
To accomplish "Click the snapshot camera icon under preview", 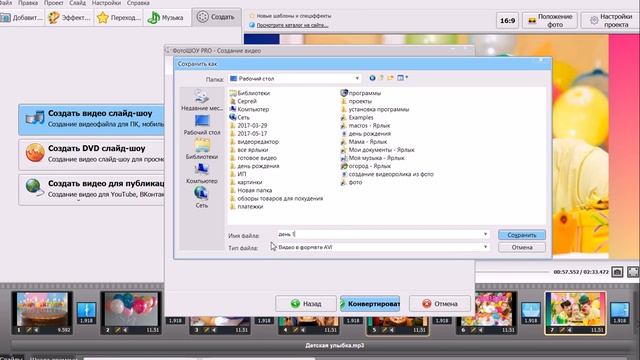I will pyautogui.click(x=617, y=272).
